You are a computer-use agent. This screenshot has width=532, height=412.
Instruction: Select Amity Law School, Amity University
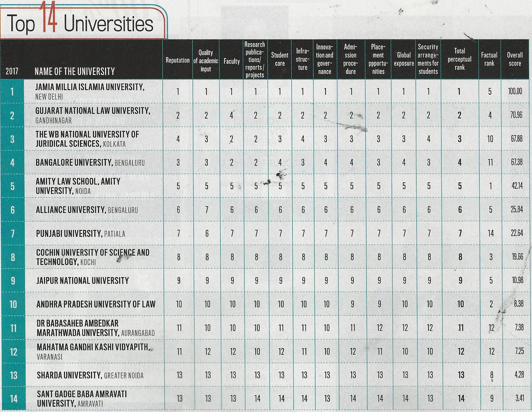click(78, 186)
